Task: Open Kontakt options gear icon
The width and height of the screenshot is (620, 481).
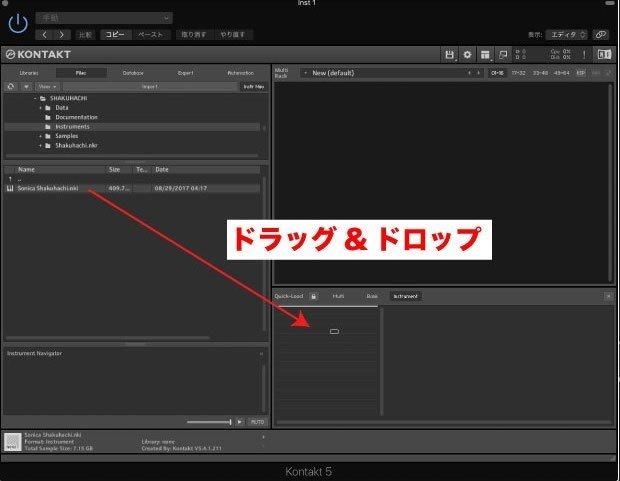Action: click(x=467, y=55)
